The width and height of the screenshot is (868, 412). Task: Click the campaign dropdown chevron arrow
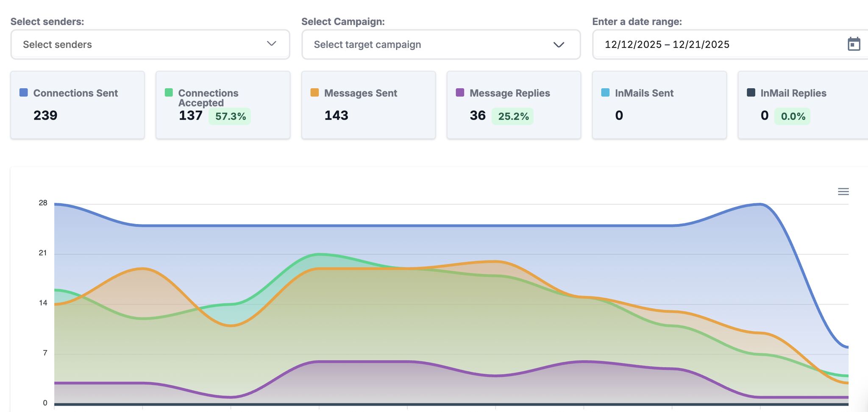559,45
